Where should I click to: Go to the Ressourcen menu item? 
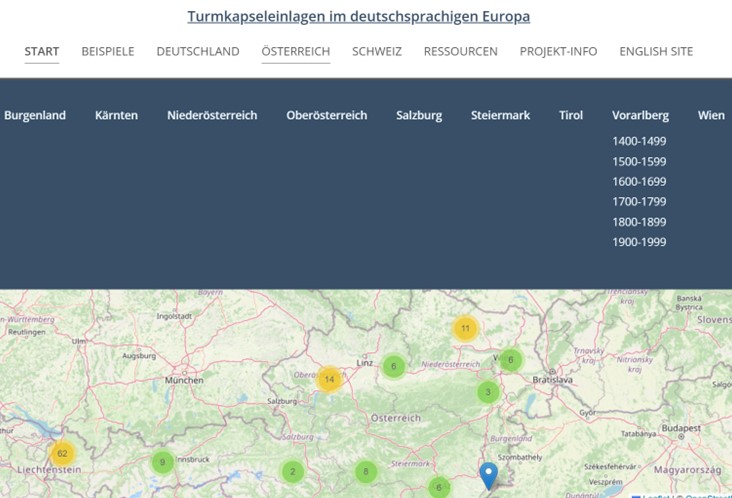(x=460, y=51)
